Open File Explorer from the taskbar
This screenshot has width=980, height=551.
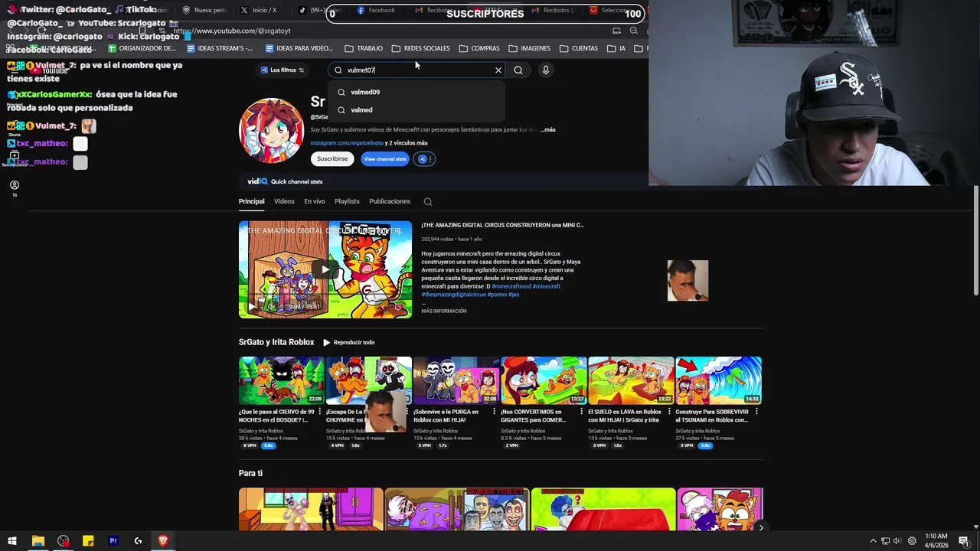tap(38, 541)
